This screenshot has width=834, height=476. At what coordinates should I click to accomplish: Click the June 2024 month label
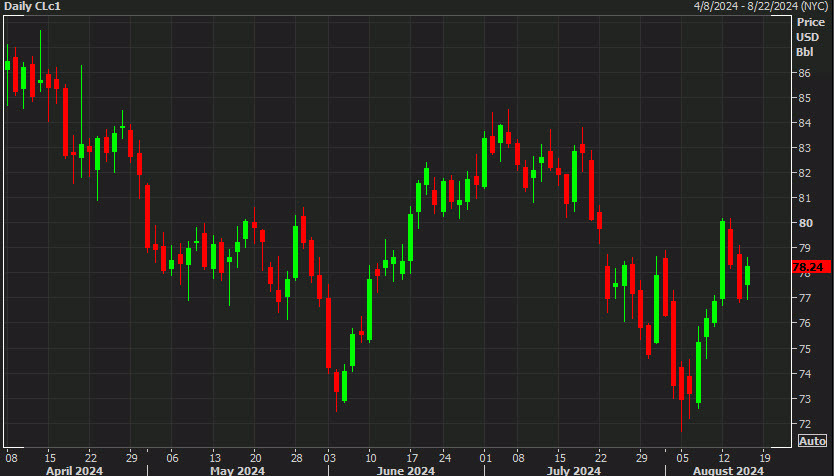(x=406, y=471)
